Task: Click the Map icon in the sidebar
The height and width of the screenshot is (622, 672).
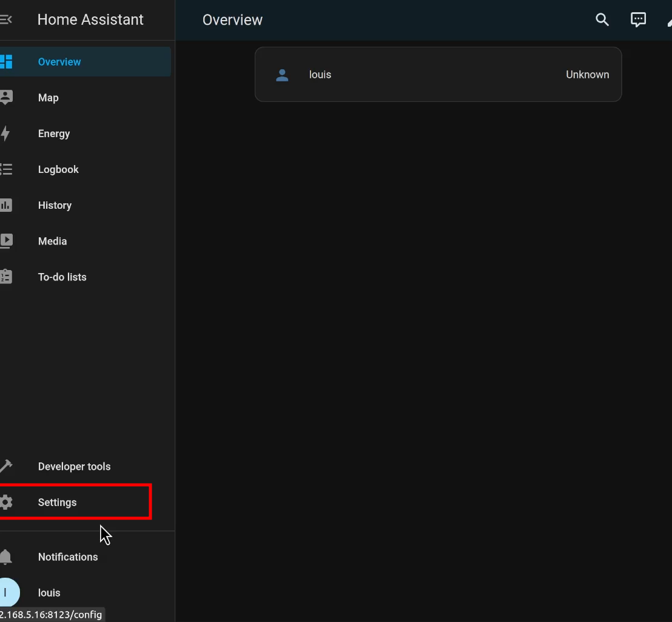Action: pyautogui.click(x=6, y=98)
